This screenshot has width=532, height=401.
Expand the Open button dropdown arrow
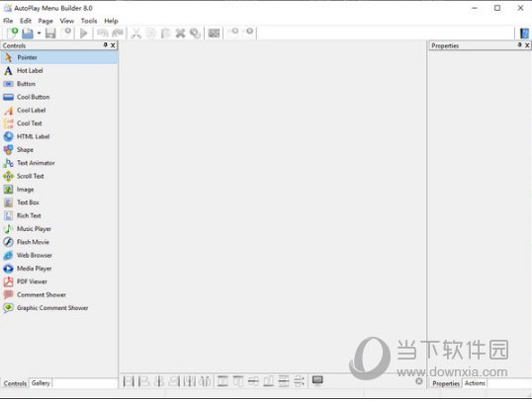pyautogui.click(x=39, y=34)
